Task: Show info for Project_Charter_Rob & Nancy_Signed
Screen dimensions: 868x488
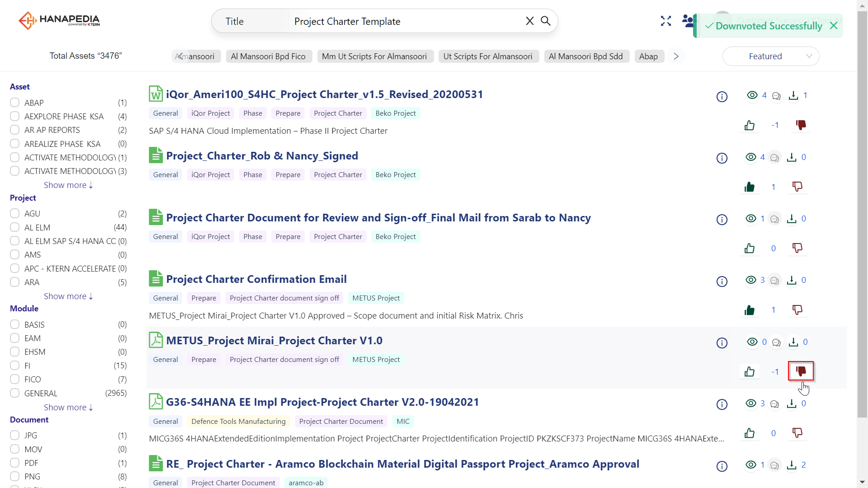Action: [x=722, y=158]
